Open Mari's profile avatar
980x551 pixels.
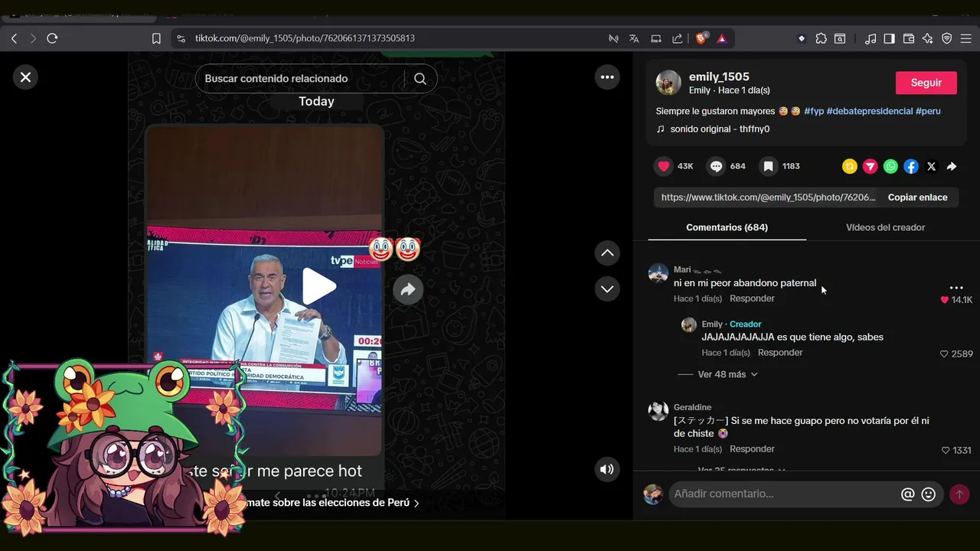(x=658, y=273)
